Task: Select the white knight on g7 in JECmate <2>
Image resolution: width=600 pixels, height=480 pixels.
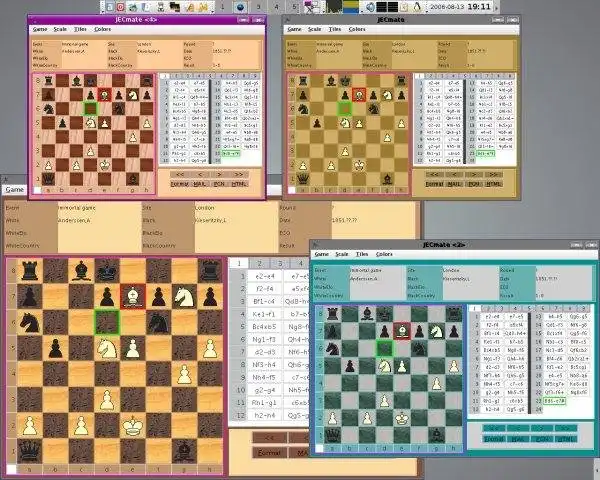Action: coord(436,331)
